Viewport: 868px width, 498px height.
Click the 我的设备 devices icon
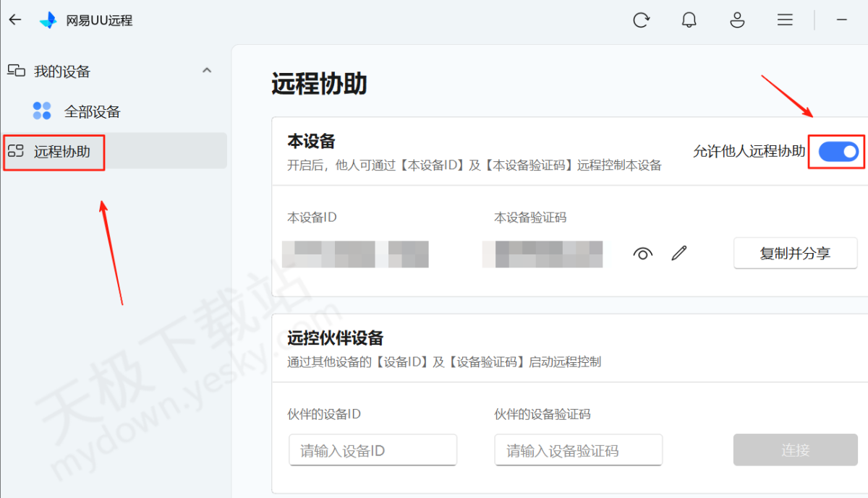16,71
